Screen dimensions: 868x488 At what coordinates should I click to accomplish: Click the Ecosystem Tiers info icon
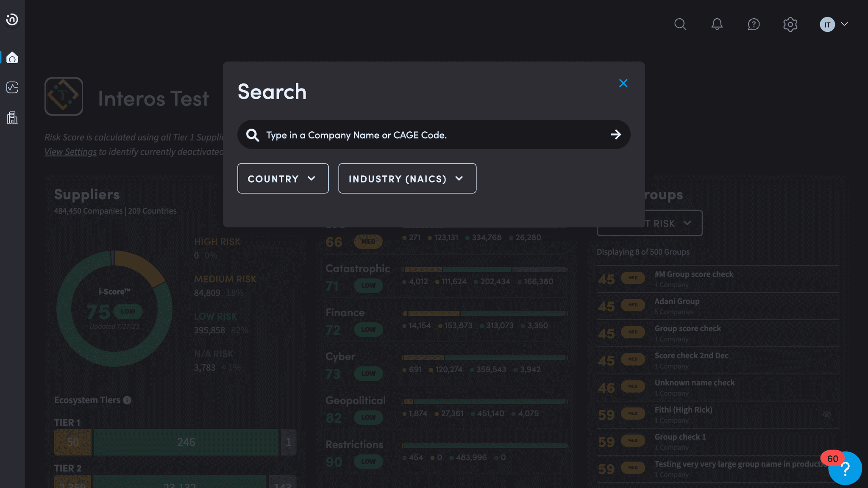(x=127, y=400)
